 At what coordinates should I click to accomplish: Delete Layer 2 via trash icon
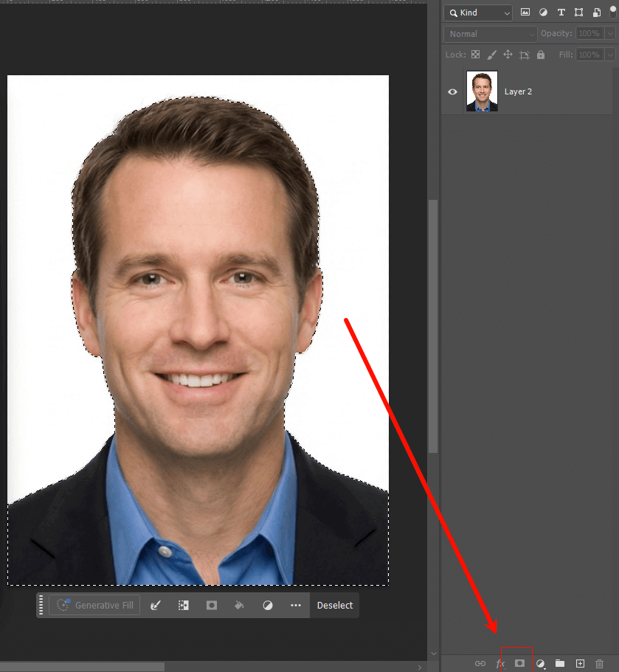pyautogui.click(x=599, y=663)
